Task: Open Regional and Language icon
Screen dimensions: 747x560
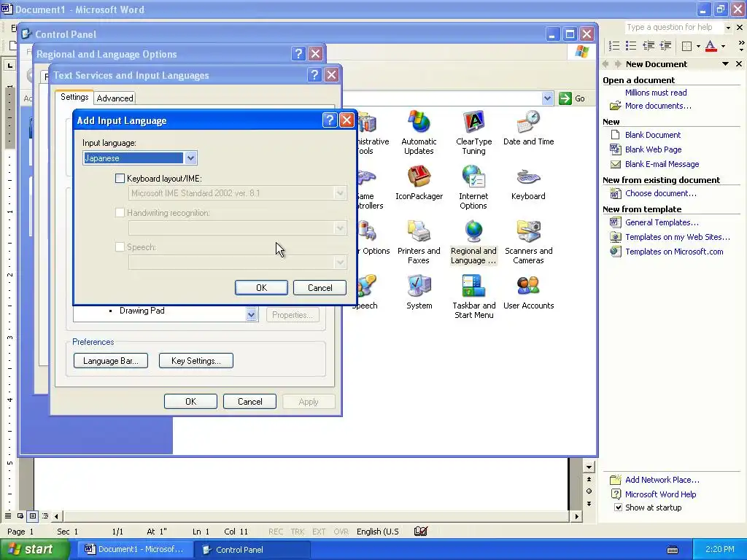Action: pyautogui.click(x=473, y=242)
